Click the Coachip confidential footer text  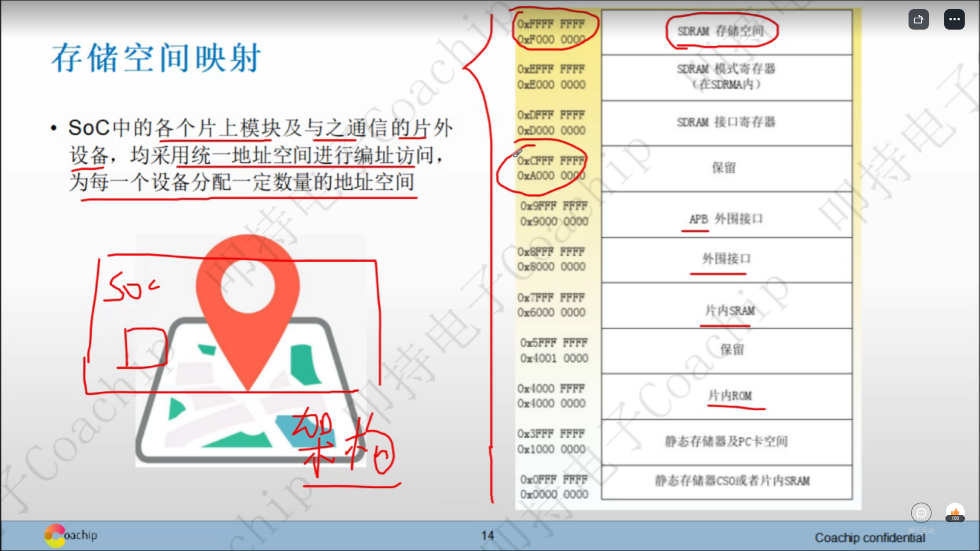point(870,537)
